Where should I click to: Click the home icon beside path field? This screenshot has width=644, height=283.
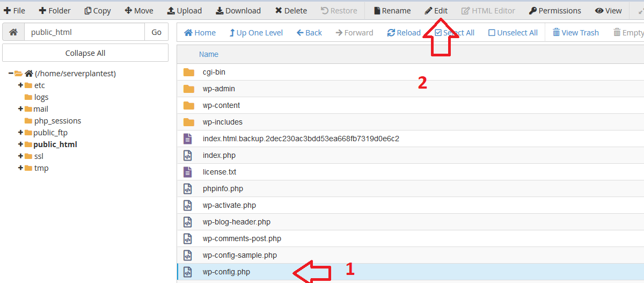pos(13,32)
